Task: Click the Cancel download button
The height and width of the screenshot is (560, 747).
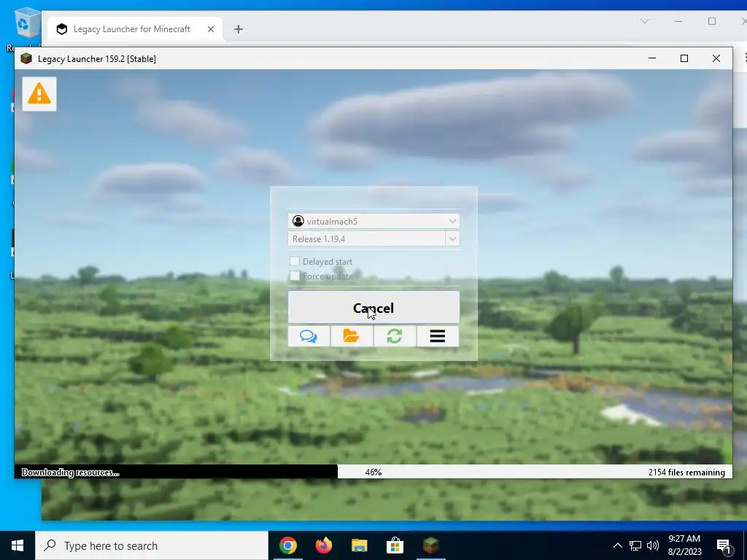Action: click(373, 308)
